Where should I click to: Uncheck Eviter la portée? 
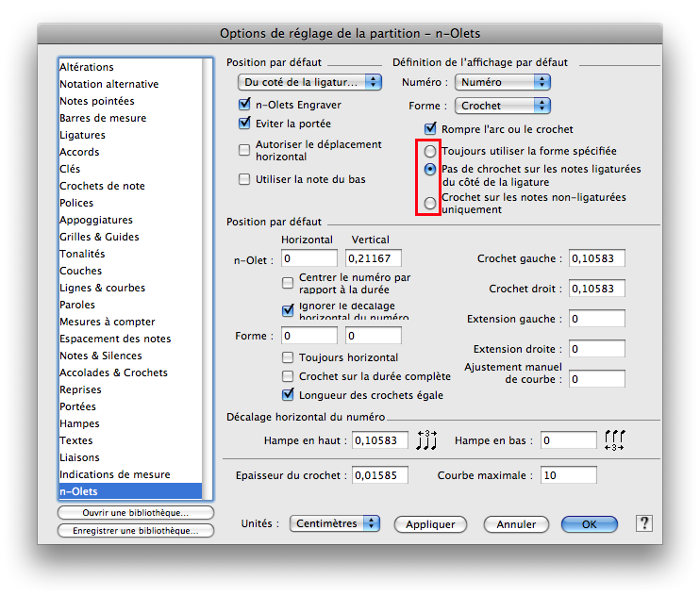point(245,124)
